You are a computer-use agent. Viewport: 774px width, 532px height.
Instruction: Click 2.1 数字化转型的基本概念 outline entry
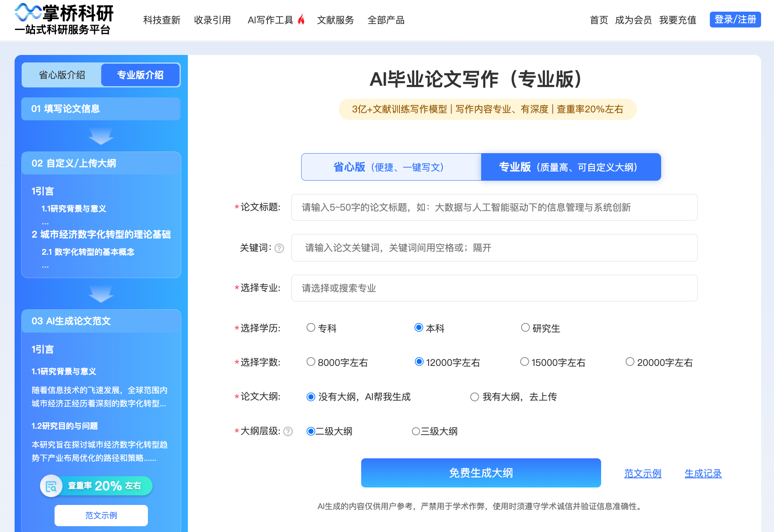click(x=88, y=252)
